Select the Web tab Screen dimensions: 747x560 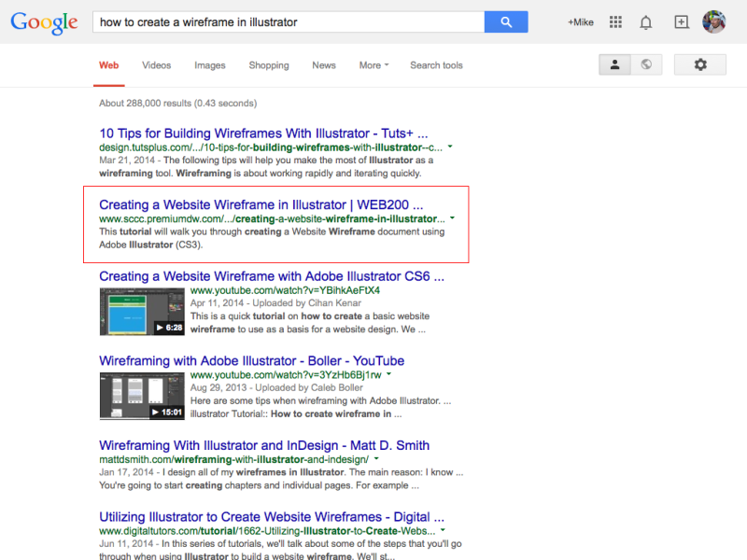tap(108, 65)
